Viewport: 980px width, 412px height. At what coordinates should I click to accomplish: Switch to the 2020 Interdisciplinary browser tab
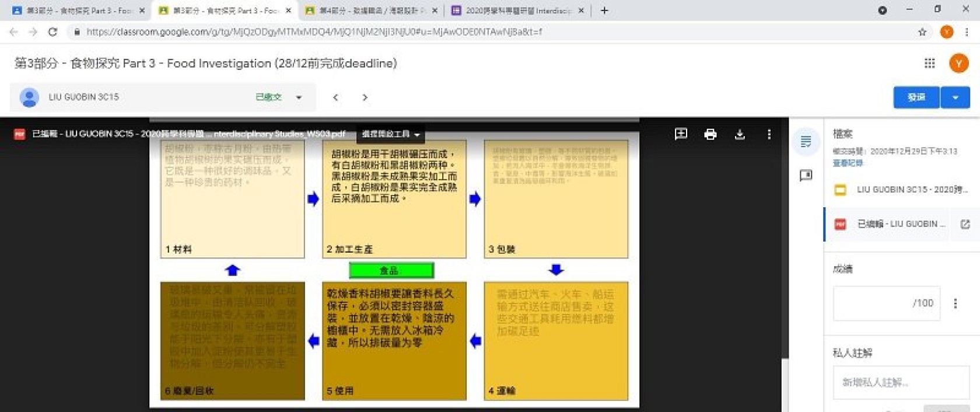click(x=517, y=11)
